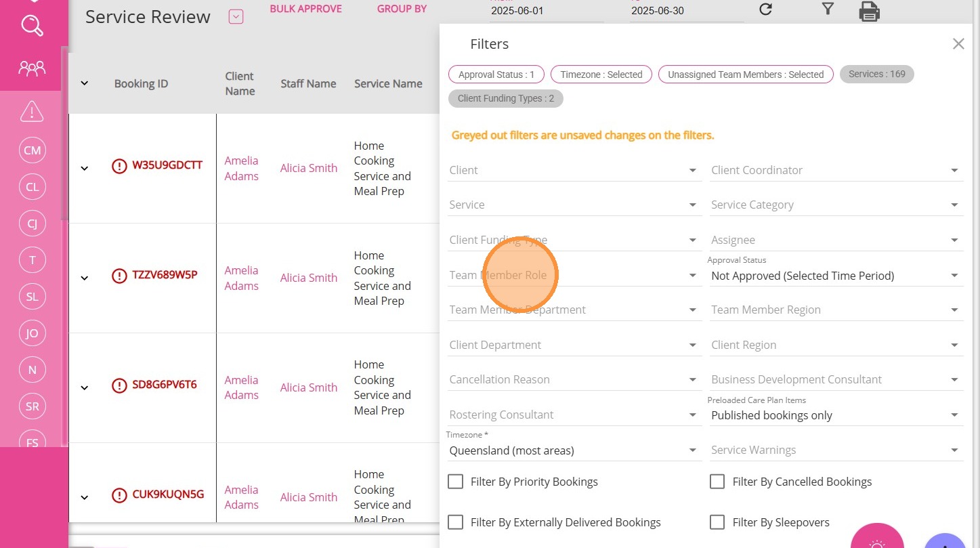Viewport: 980px width, 548px height.
Task: Click the start date field 2025-06-01
Action: click(x=546, y=12)
